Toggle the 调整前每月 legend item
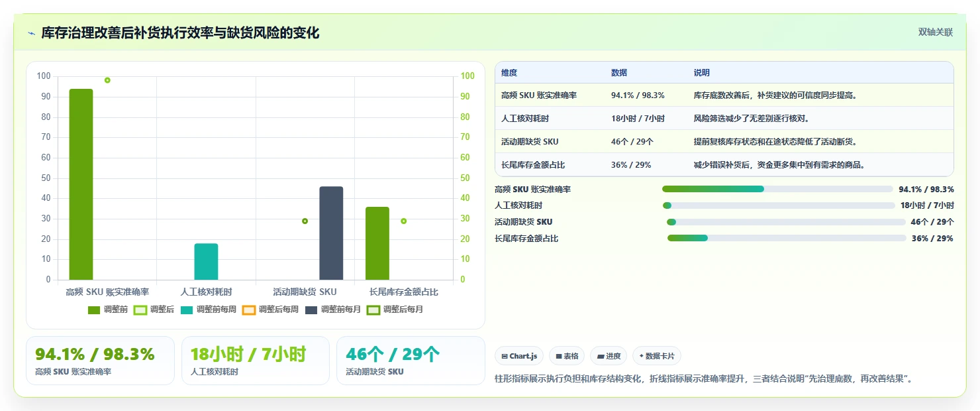Viewport: 980px width, 411px height. click(x=333, y=310)
